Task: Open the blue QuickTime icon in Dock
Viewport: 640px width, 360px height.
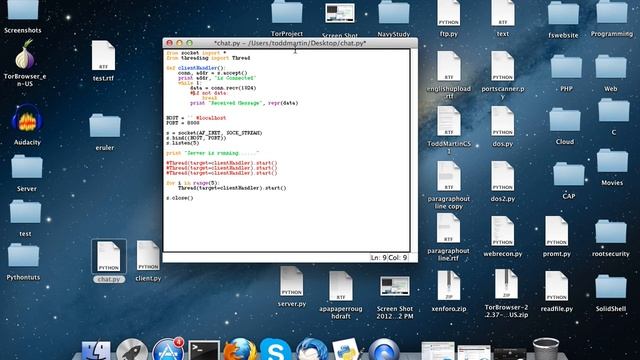Action: click(383, 350)
